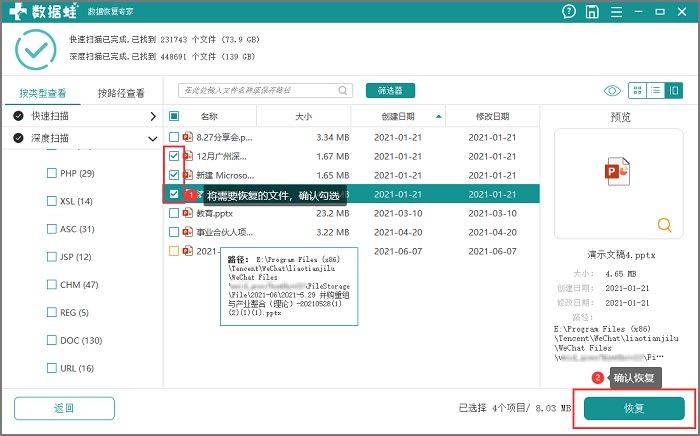Check the CHM (47) type checkbox
The image size is (700, 436).
52,285
